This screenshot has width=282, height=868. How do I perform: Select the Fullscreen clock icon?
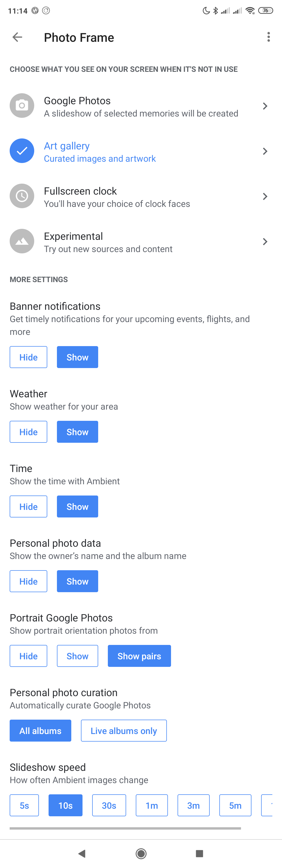[x=22, y=196]
